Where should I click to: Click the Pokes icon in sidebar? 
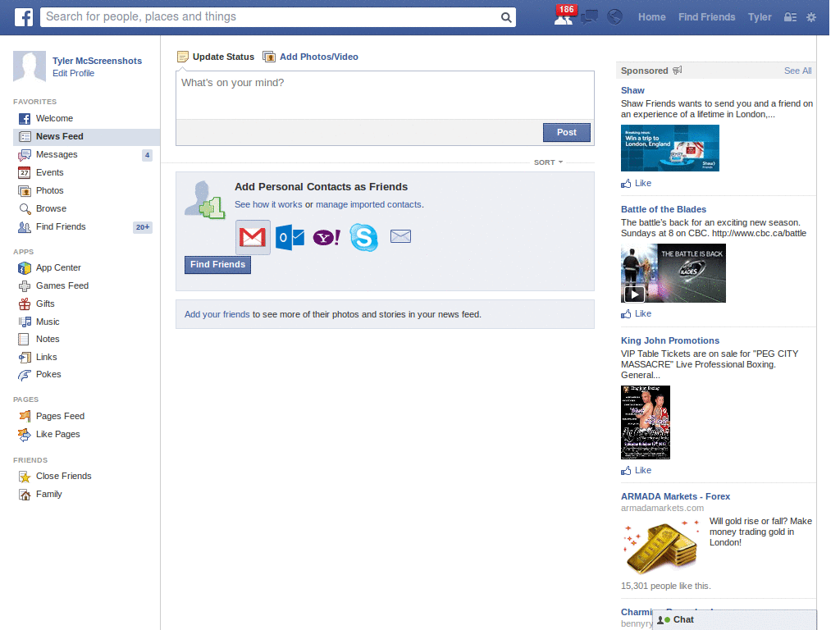coord(25,375)
